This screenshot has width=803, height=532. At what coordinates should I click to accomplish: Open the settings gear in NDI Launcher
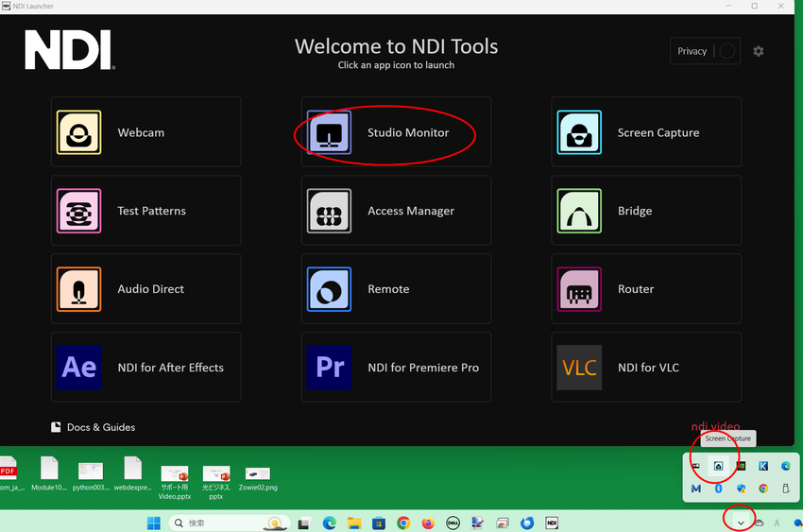pos(759,51)
